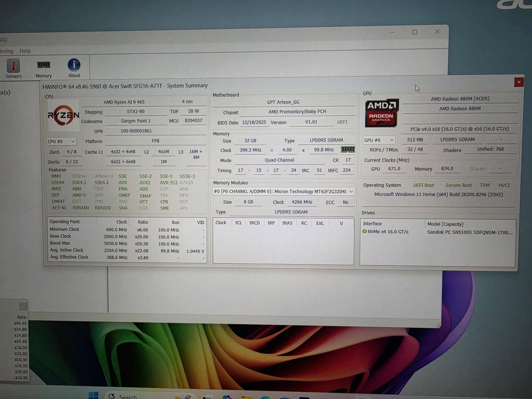Click the Model [Capacity] column header
The height and width of the screenshot is (399, 532).
pos(445,224)
